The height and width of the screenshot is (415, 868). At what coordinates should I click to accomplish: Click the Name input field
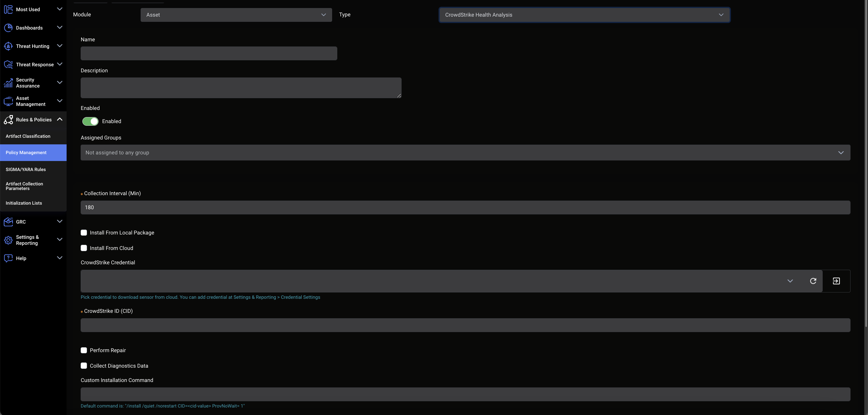pos(209,54)
